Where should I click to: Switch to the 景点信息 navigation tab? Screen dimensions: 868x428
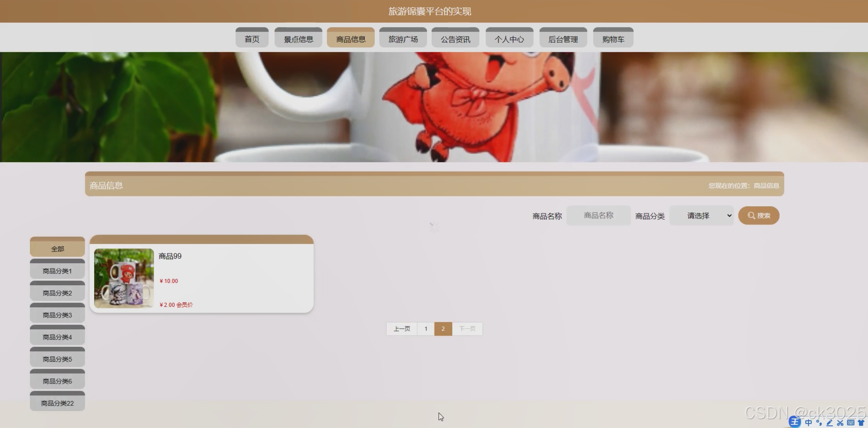coord(298,39)
